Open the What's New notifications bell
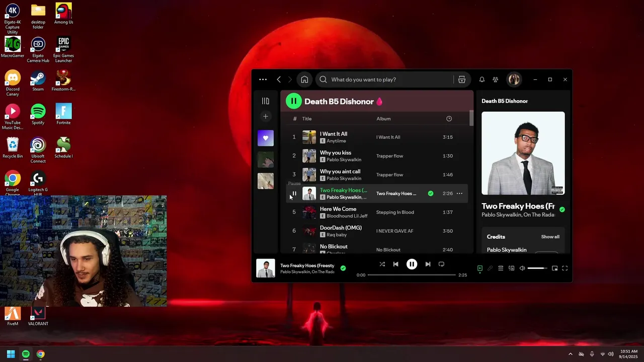 (481, 79)
